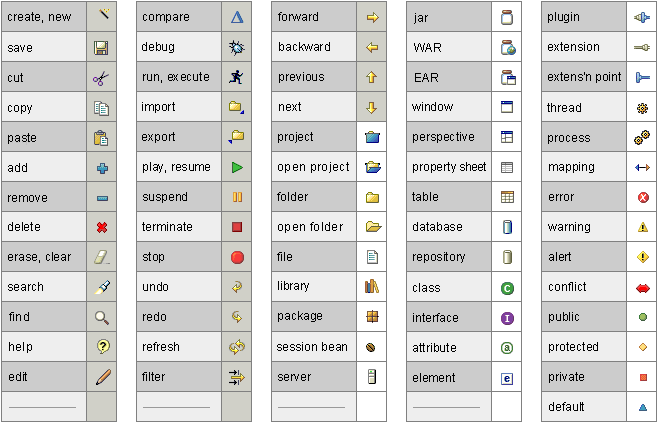Select the red conflict double-arrow icon
The width and height of the screenshot is (658, 423).
[x=643, y=288]
